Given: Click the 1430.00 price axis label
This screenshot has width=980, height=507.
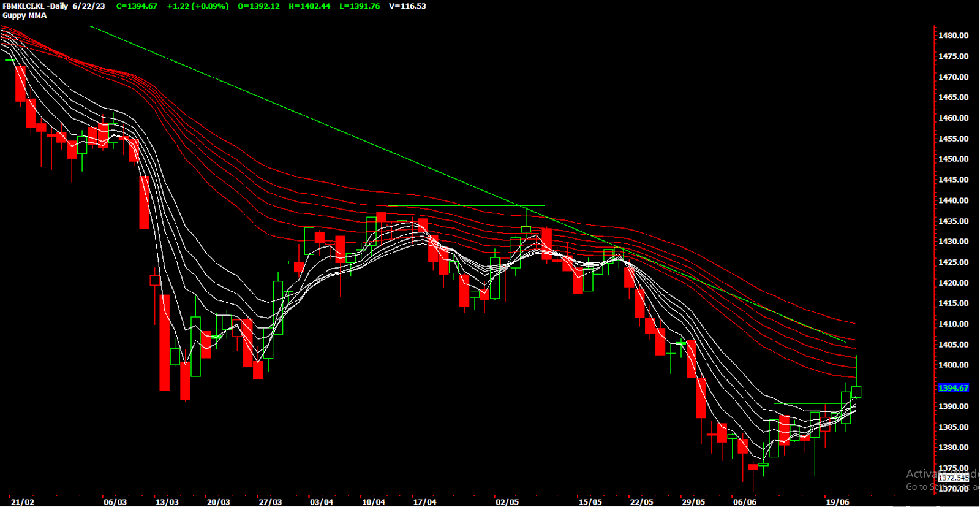Looking at the screenshot, I should point(954,242).
